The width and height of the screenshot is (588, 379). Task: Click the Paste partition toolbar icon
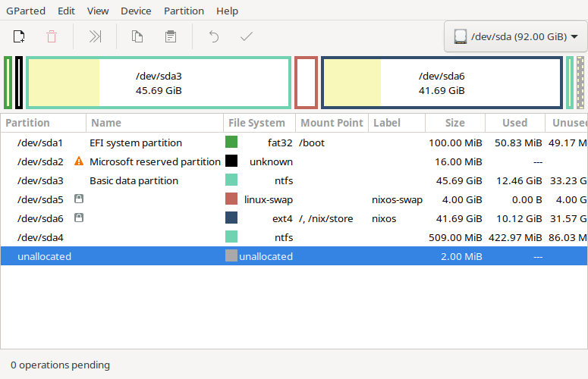coord(171,36)
